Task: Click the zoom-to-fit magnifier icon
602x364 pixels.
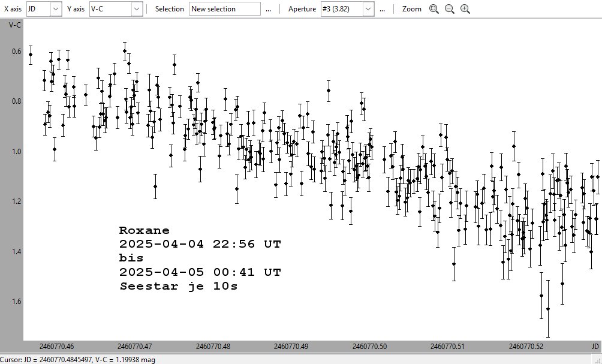Action: (x=434, y=9)
